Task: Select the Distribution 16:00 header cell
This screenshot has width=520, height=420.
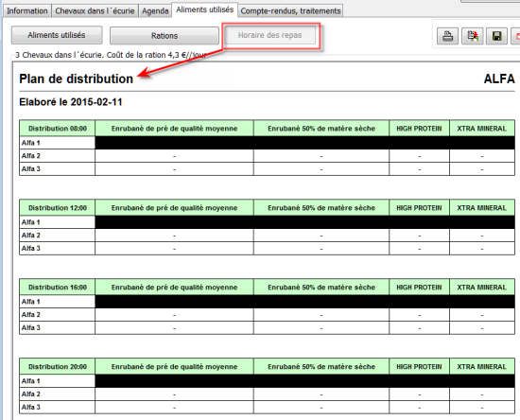Action: (58, 288)
